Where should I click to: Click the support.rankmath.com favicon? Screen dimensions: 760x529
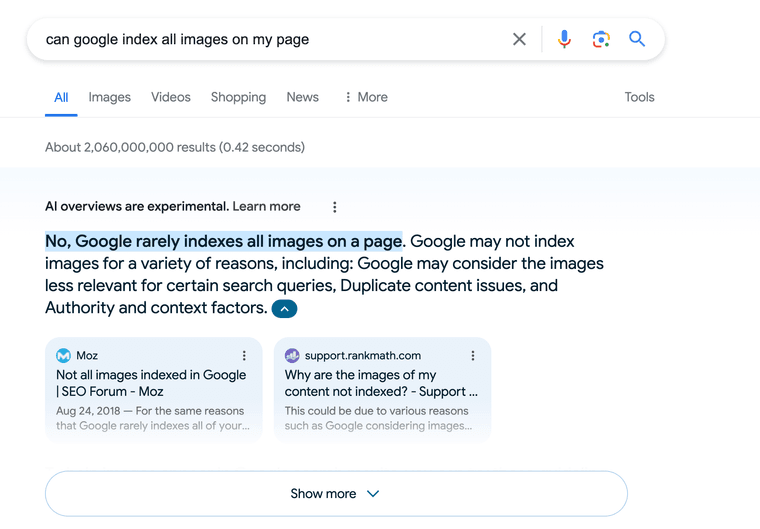click(x=292, y=356)
